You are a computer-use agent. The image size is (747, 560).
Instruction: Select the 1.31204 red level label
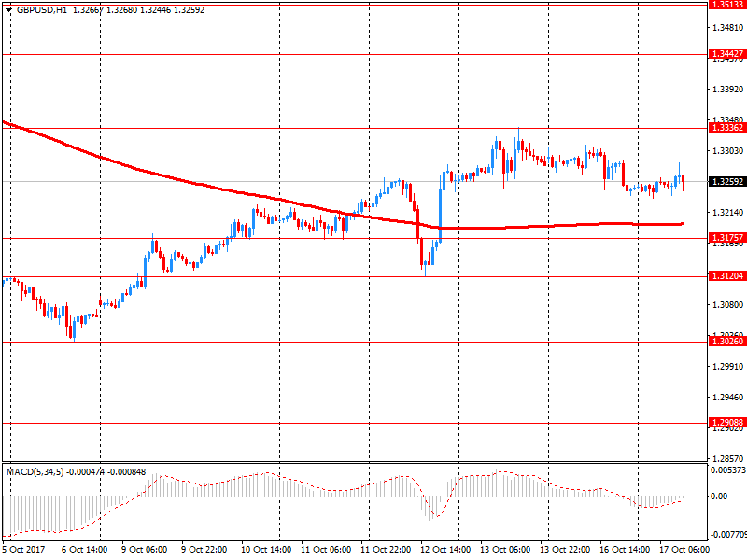[727, 276]
